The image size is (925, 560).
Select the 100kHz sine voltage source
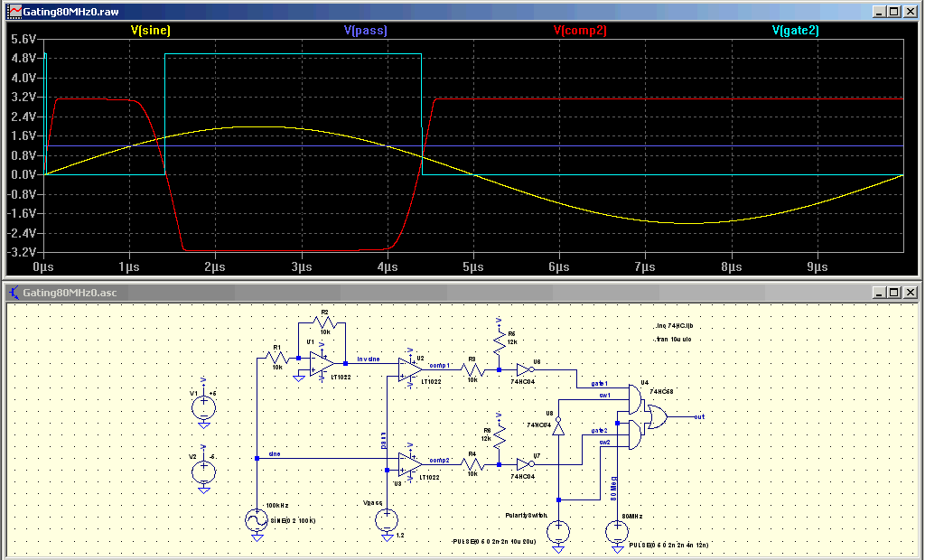pos(257,520)
